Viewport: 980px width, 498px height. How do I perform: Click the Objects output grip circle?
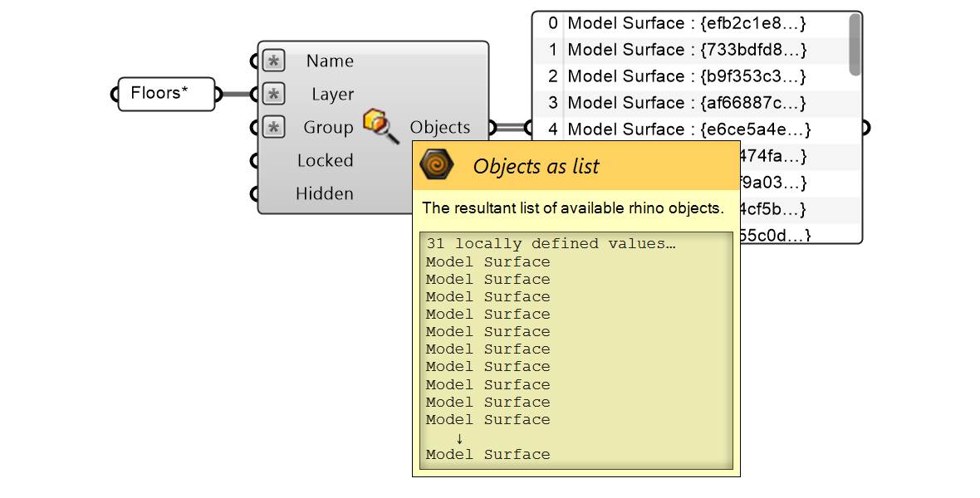491,128
